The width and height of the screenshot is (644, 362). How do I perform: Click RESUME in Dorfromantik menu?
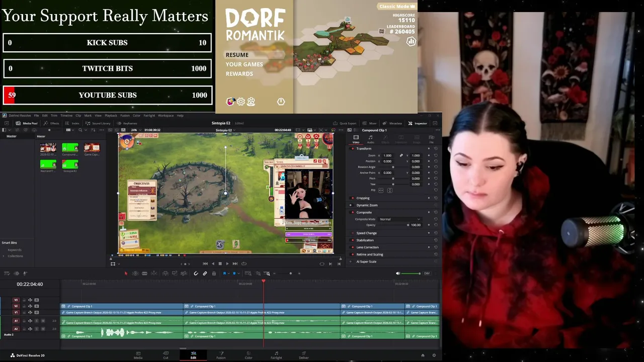pos(237,55)
